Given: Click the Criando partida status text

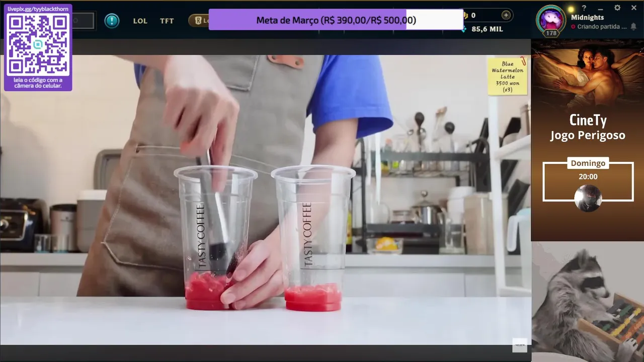Looking at the screenshot, I should 602,27.
